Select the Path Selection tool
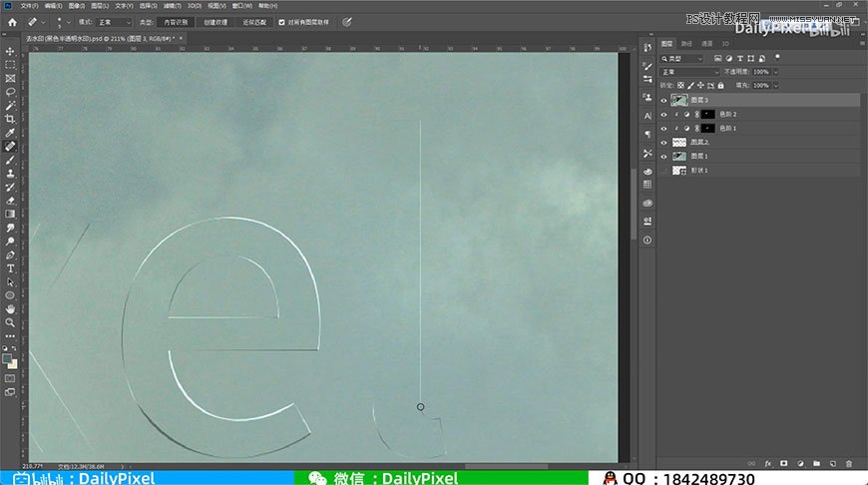 pyautogui.click(x=10, y=281)
